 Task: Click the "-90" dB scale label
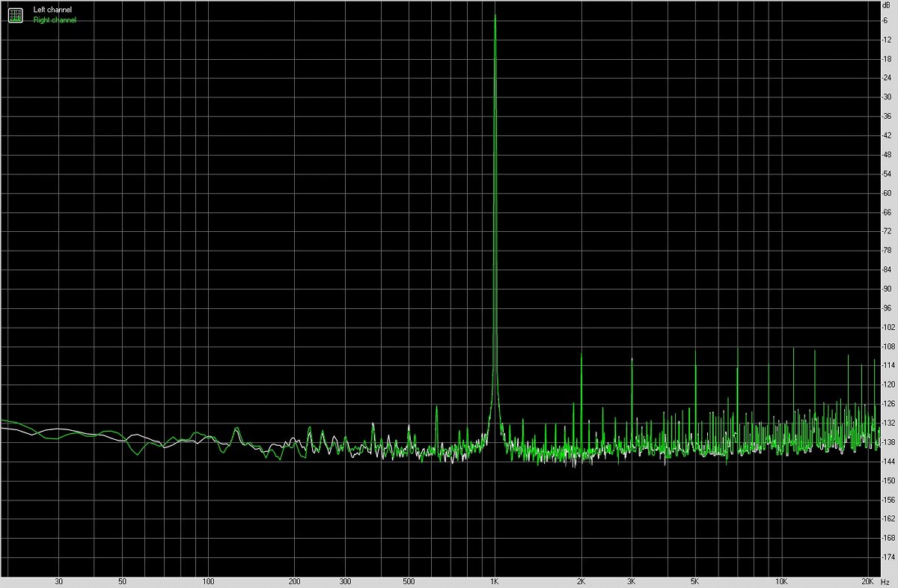pyautogui.click(x=888, y=289)
